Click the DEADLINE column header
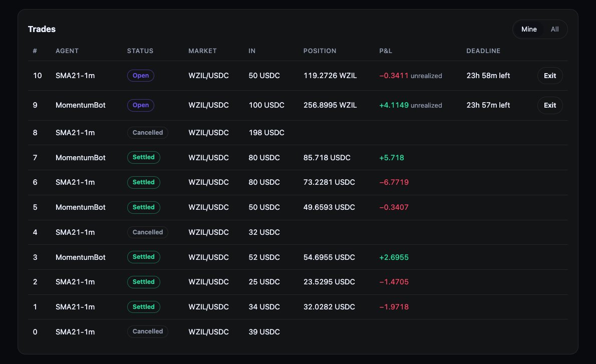The image size is (596, 364). pyautogui.click(x=483, y=51)
